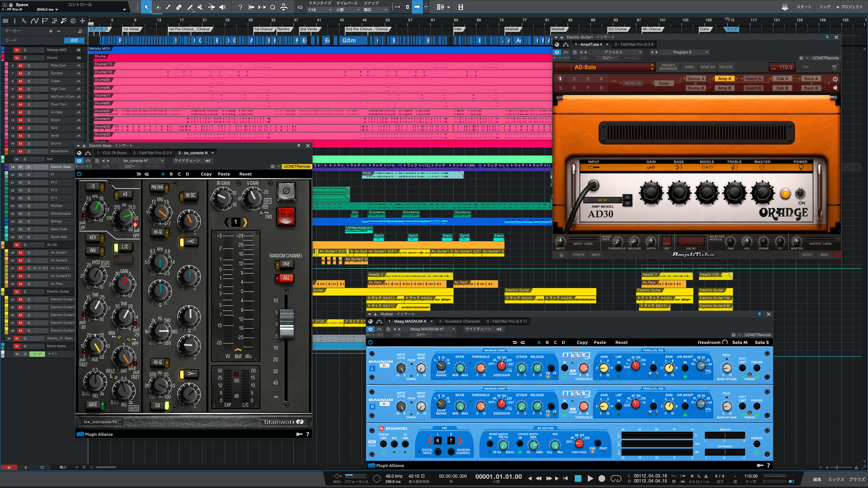This screenshot has height=488, width=868.
Task: Click the transport Stop button
Action: (x=578, y=478)
